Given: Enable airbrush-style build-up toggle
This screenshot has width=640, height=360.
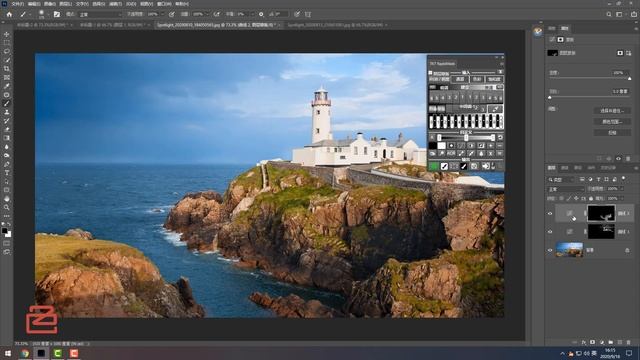Looking at the screenshot, I should (x=216, y=14).
